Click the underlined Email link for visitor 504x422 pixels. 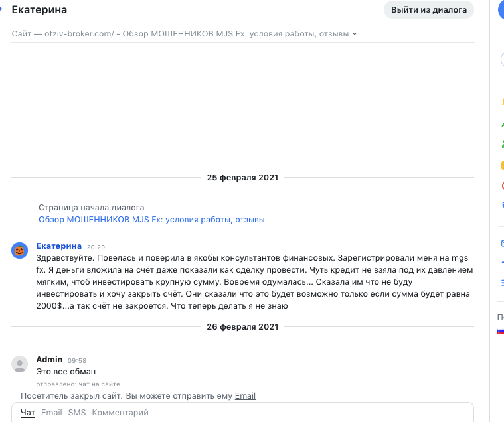click(x=245, y=396)
